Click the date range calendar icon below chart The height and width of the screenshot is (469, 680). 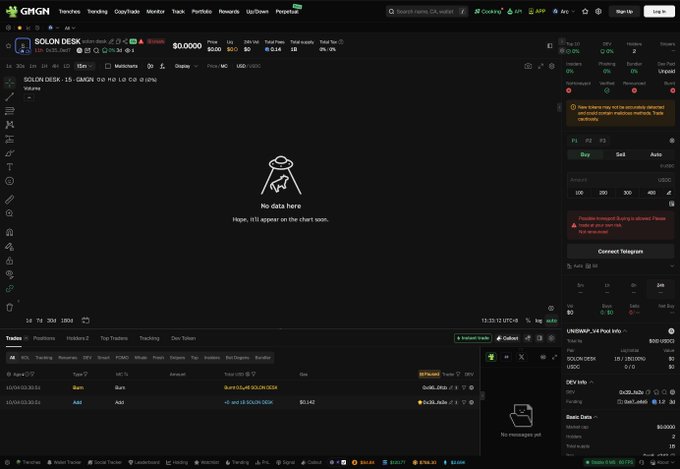point(86,321)
